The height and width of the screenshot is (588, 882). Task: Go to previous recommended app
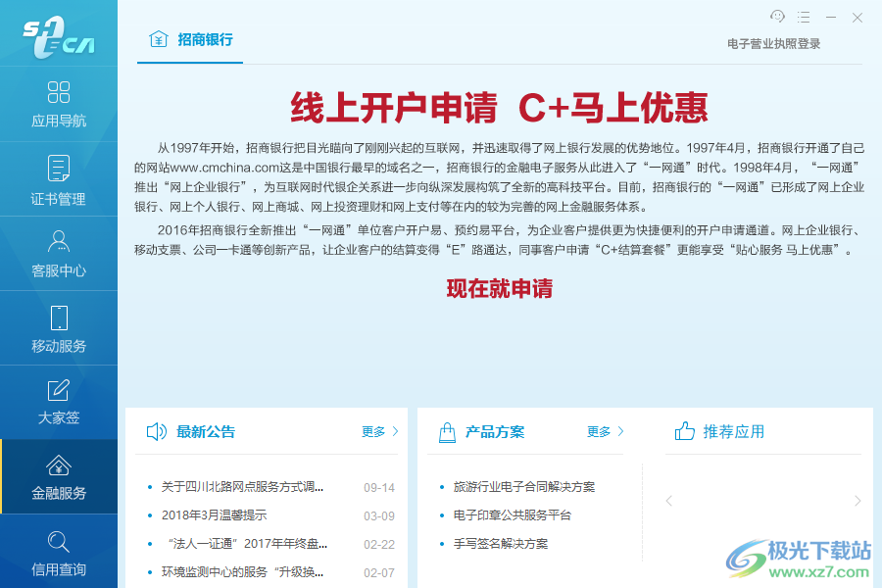point(668,501)
